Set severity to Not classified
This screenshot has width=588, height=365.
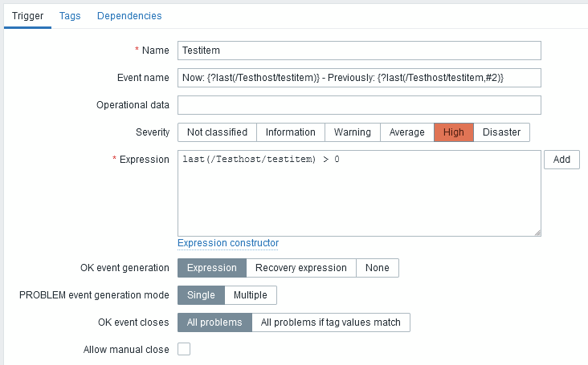(x=218, y=132)
